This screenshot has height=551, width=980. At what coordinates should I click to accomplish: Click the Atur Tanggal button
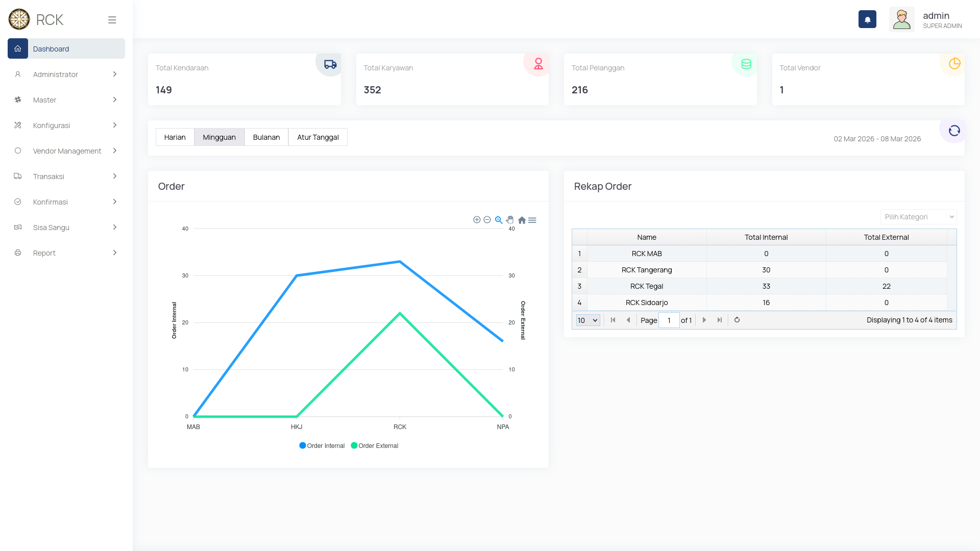317,137
